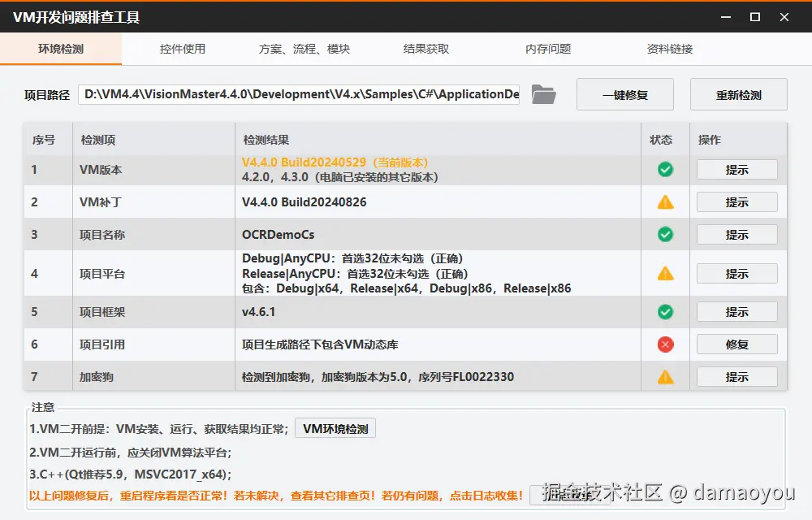Image resolution: width=812 pixels, height=520 pixels.
Task: Click 修复 button for 项目引用 row
Action: [737, 344]
